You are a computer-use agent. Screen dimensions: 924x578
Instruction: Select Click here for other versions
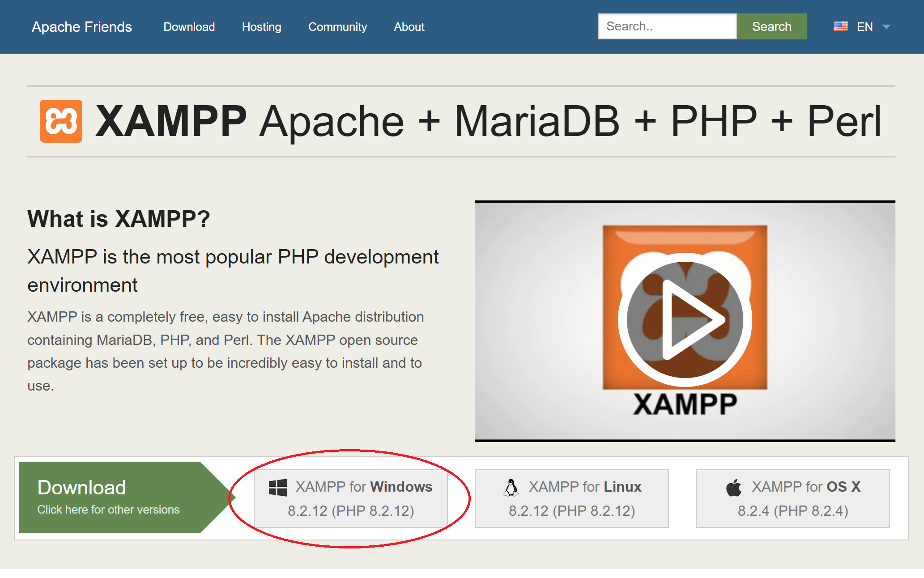click(x=108, y=509)
